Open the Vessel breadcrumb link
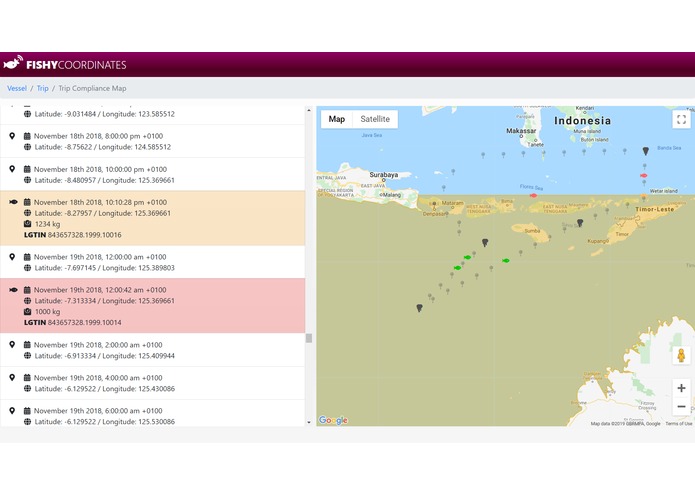Screen dimensions: 695x494 (17, 88)
